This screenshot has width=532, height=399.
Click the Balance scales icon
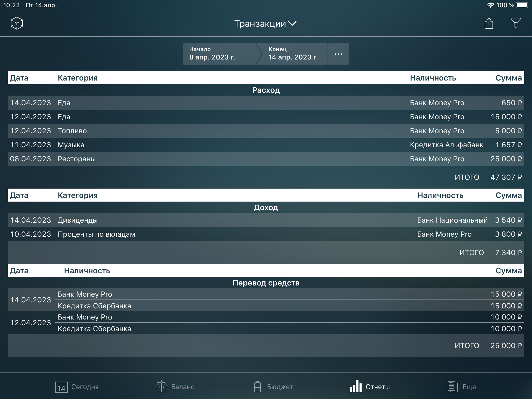pos(161,387)
